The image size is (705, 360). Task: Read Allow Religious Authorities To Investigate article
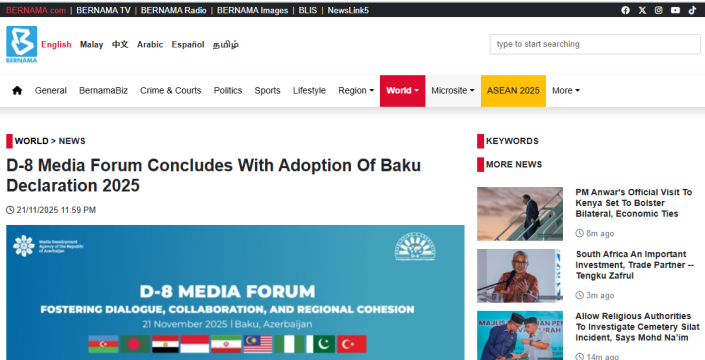pyautogui.click(x=638, y=327)
